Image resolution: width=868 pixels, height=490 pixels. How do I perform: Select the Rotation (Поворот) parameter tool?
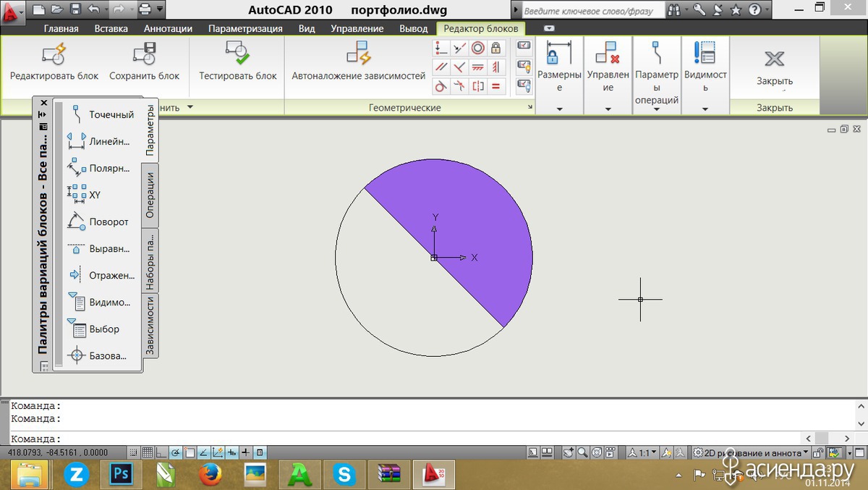pos(98,221)
